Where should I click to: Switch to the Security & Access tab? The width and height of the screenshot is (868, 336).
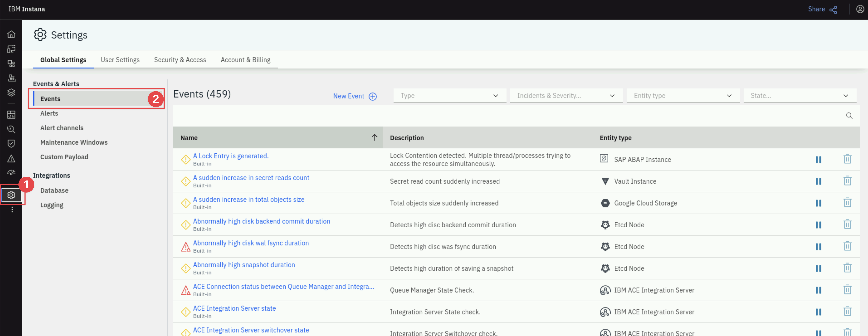[x=180, y=60]
